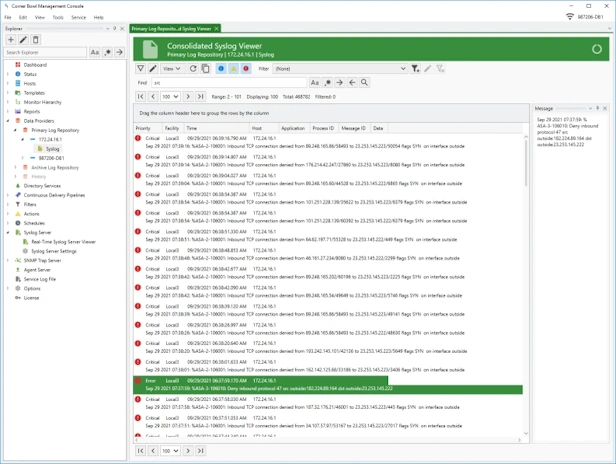Click Find Previous left arrow
The height and width of the screenshot is (464, 616).
[x=352, y=83]
